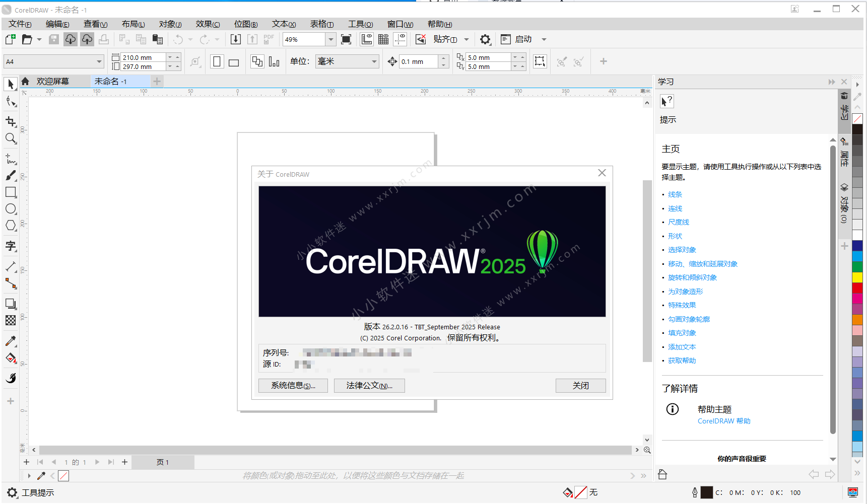Add new document tab with plus
Viewport: 867px width, 504px height.
point(157,82)
